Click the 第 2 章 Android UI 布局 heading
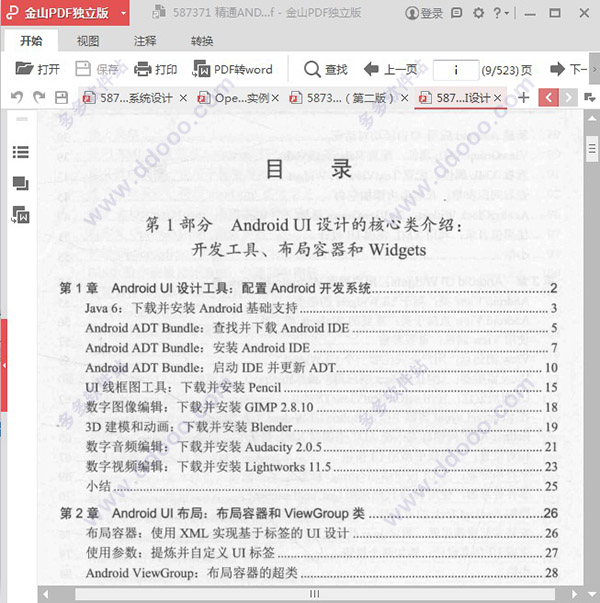600x603 pixels. [x=308, y=513]
